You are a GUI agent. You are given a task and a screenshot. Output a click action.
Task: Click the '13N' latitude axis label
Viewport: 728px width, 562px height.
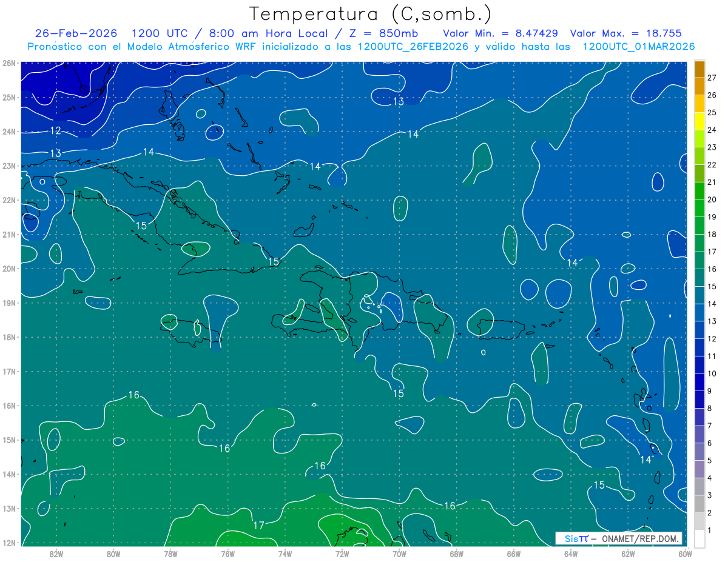(x=9, y=508)
